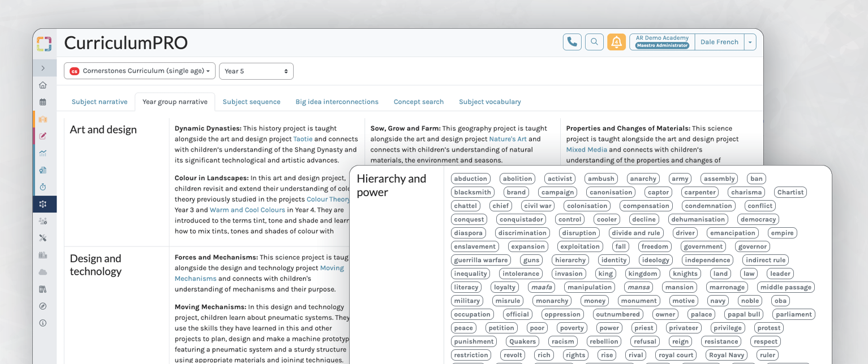Click the cloud icon in sidebar
The height and width of the screenshot is (364, 868).
[43, 272]
